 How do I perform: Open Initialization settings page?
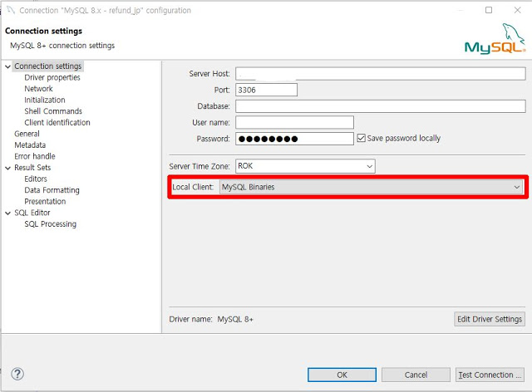[44, 100]
